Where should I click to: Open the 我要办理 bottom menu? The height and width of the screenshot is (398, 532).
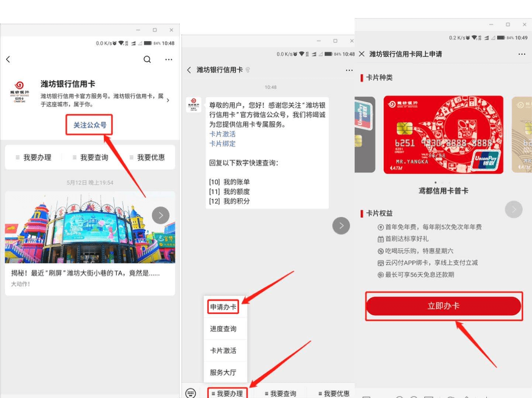[228, 393]
